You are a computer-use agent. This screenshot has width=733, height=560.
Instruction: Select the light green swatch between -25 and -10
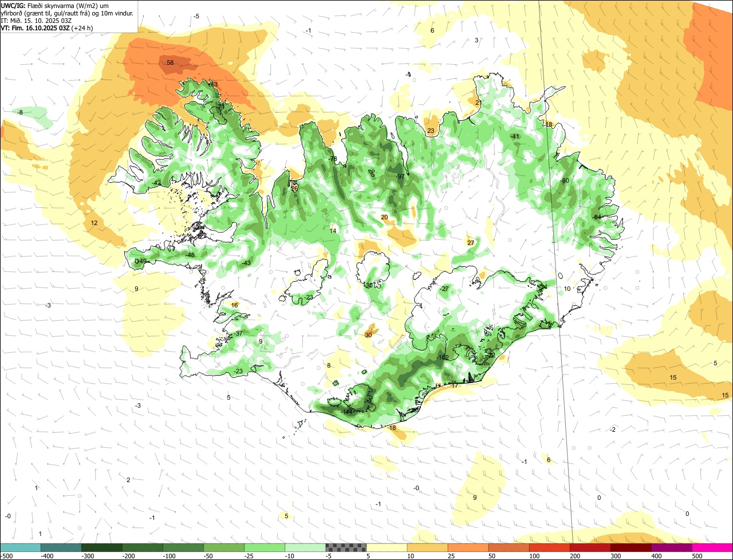click(x=265, y=548)
